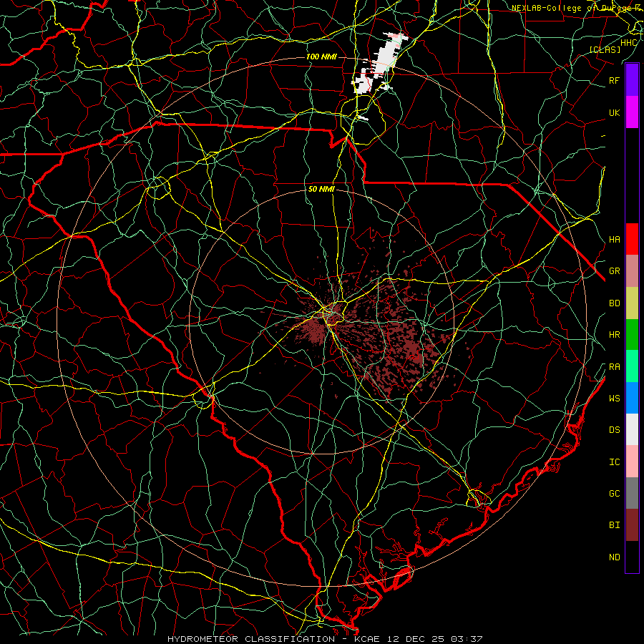Click the HA red legend swatch
This screenshot has width=644, height=644.
point(632,239)
